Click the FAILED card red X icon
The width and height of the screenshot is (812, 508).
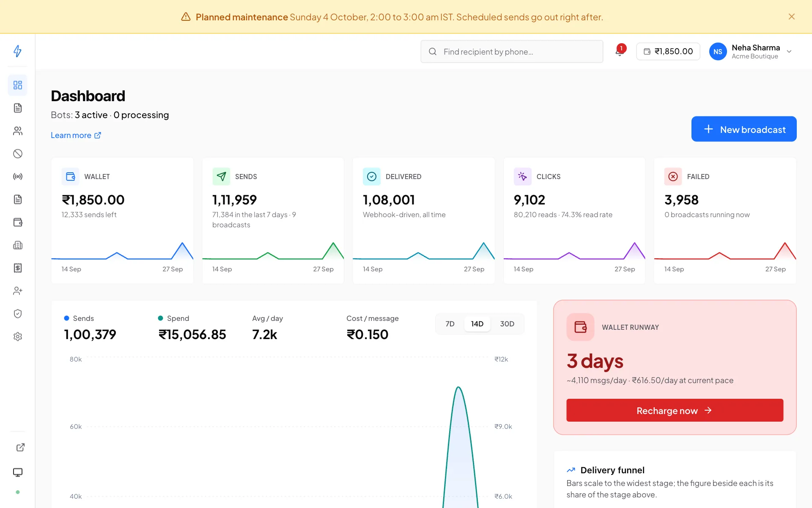673,177
